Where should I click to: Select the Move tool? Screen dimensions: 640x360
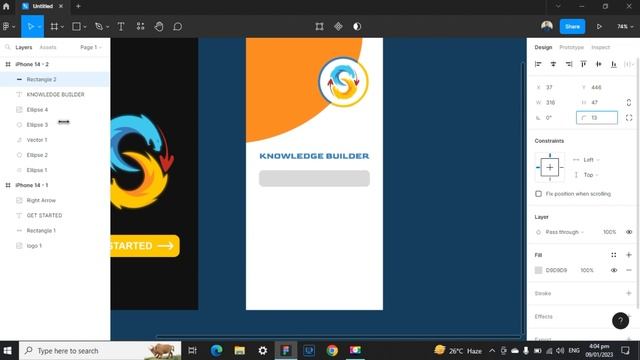pyautogui.click(x=30, y=27)
